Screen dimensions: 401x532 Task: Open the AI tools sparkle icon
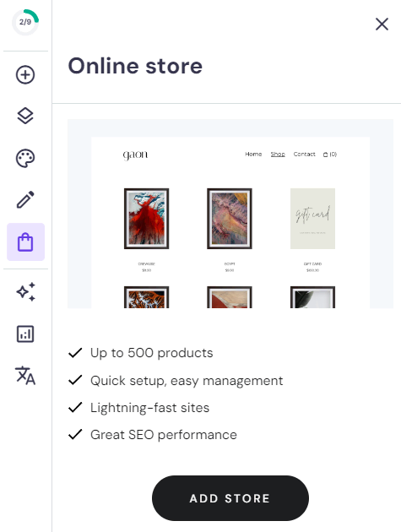pos(26,292)
